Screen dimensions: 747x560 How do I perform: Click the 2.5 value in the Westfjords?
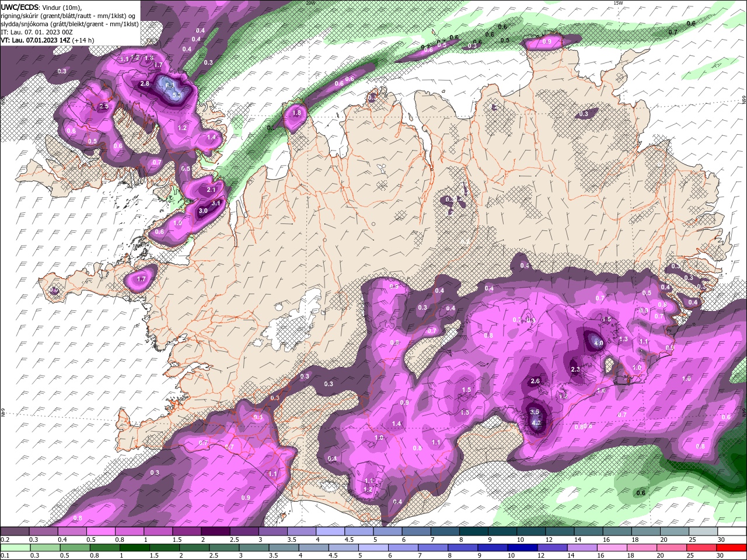pyautogui.click(x=104, y=107)
